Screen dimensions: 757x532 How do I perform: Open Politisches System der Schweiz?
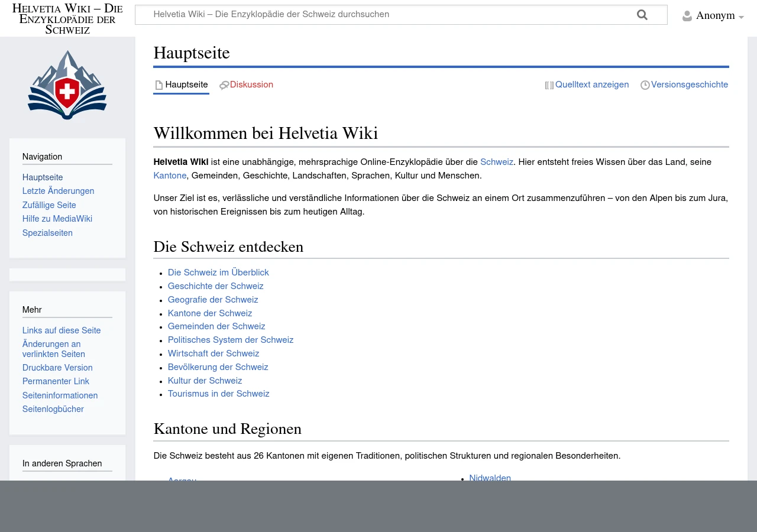(231, 340)
